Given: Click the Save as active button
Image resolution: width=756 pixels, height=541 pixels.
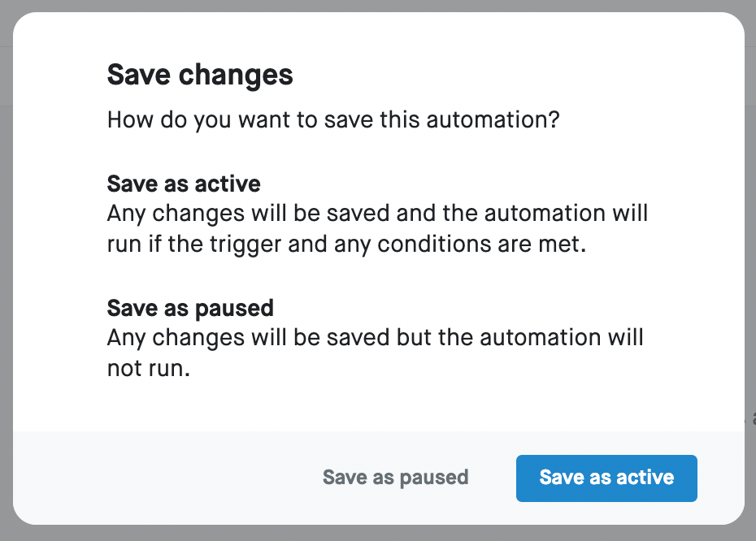Looking at the screenshot, I should point(606,478).
